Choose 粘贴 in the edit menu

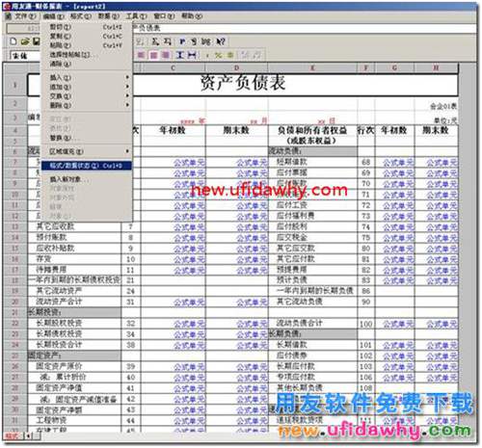point(86,45)
